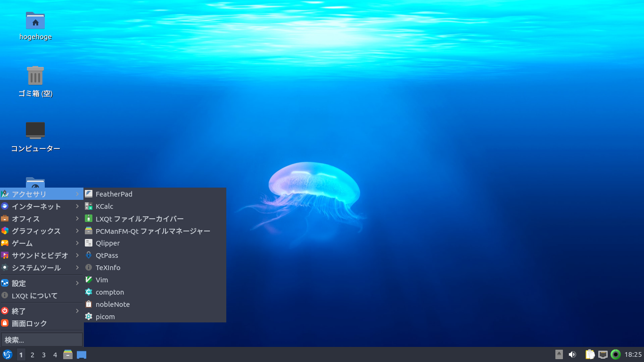Switch to workspace 4
The width and height of the screenshot is (644, 362).
[x=55, y=354]
